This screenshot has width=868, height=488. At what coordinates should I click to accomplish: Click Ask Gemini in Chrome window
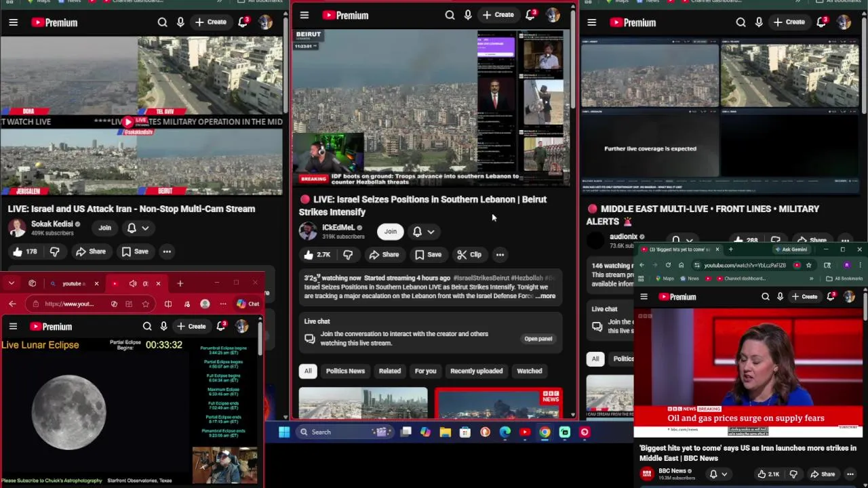791,249
